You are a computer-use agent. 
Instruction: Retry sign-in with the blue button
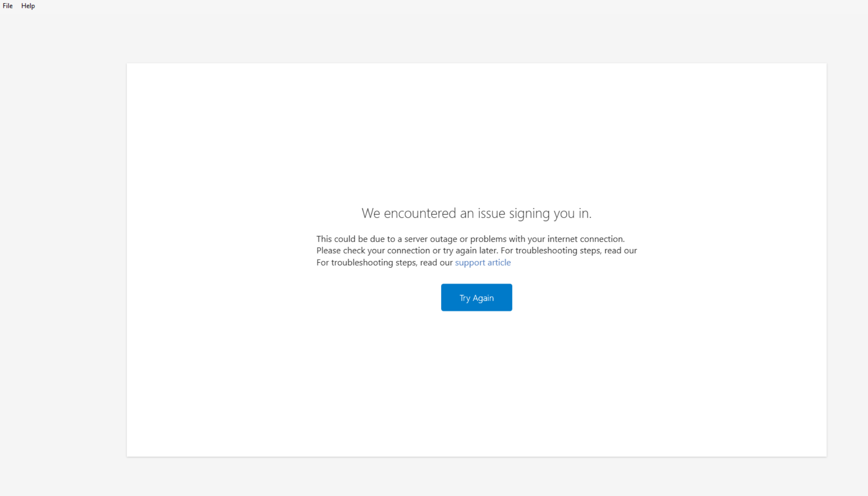[476, 298]
